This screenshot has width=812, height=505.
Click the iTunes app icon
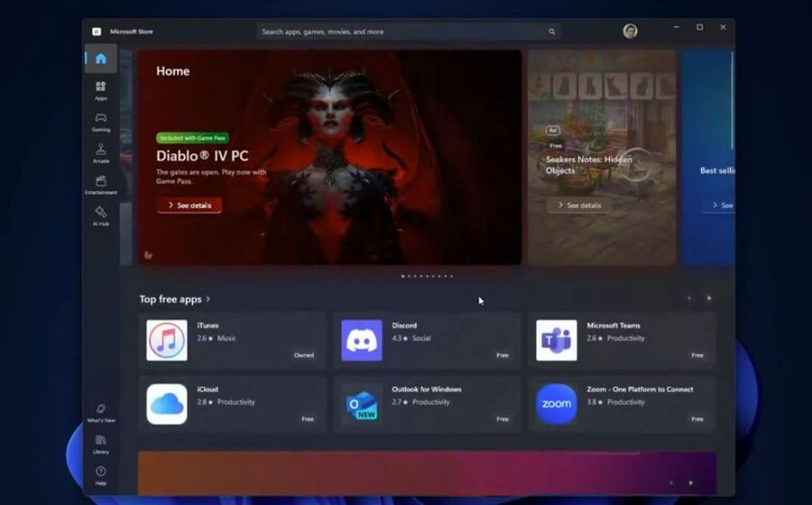[x=167, y=340]
